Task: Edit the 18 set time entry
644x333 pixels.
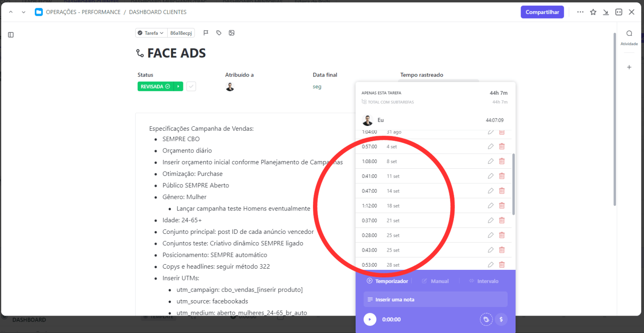Action: (x=491, y=206)
